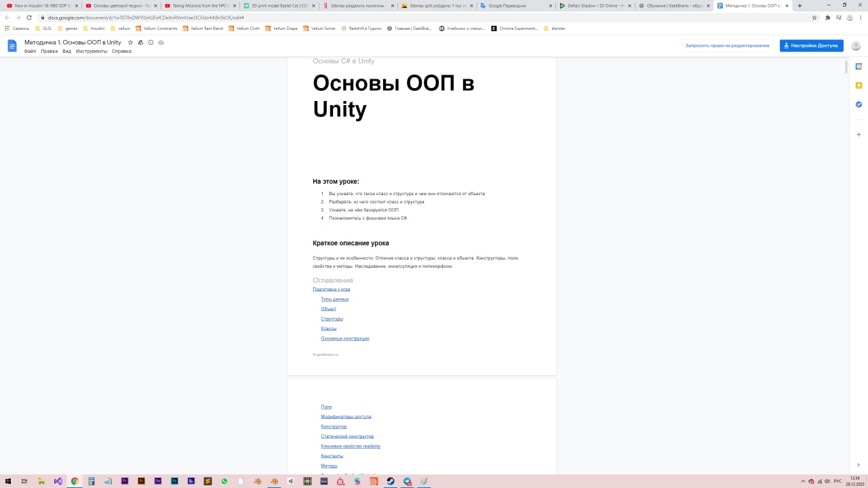Viewport: 868px width, 488px height.
Task: Follow the Типы данных link
Action: (334, 299)
